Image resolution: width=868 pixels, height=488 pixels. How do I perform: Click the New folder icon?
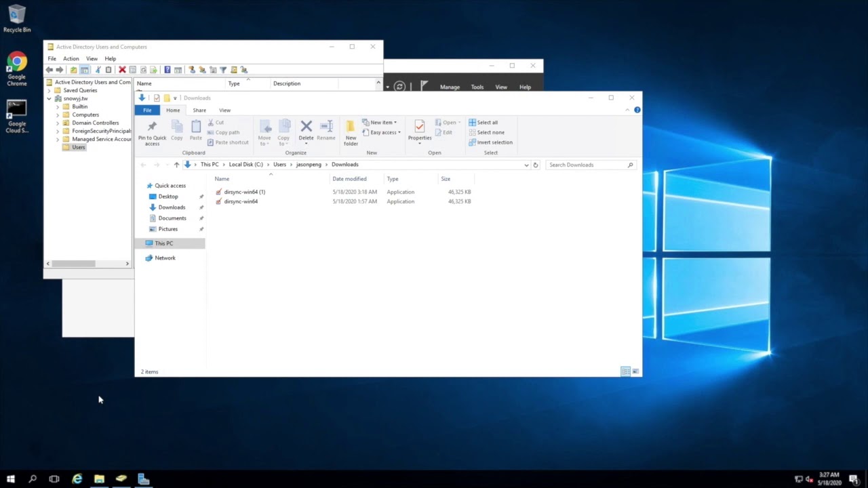pos(351,126)
